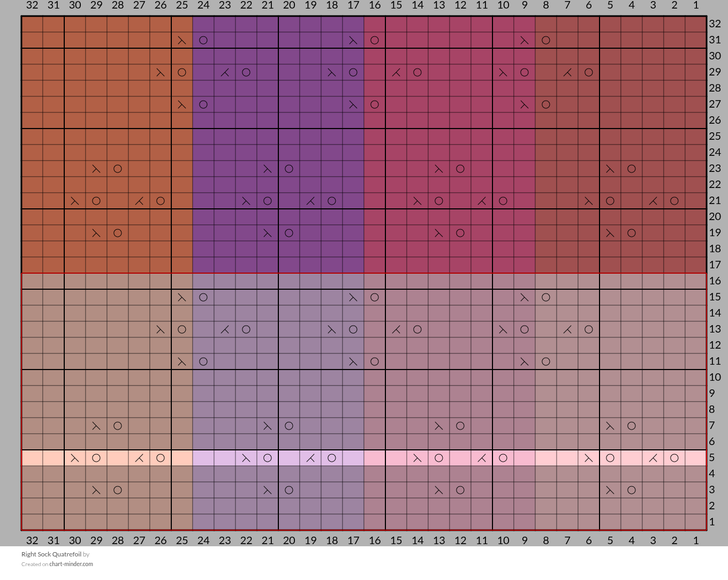Click the yarn-over at row 3, column 28

point(118,490)
